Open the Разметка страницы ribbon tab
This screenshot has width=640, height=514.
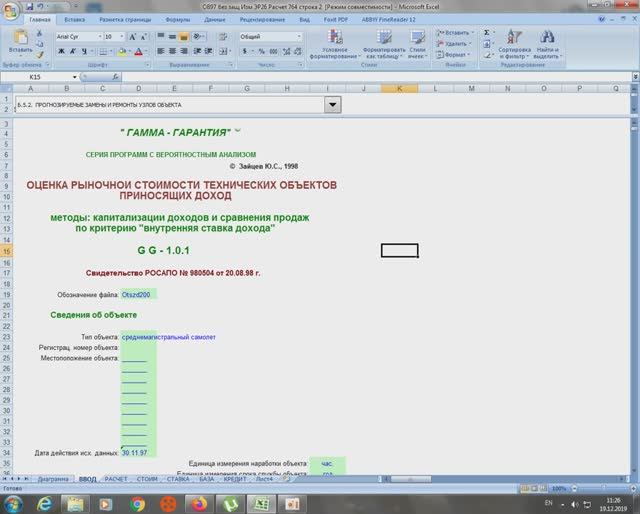pos(125,20)
